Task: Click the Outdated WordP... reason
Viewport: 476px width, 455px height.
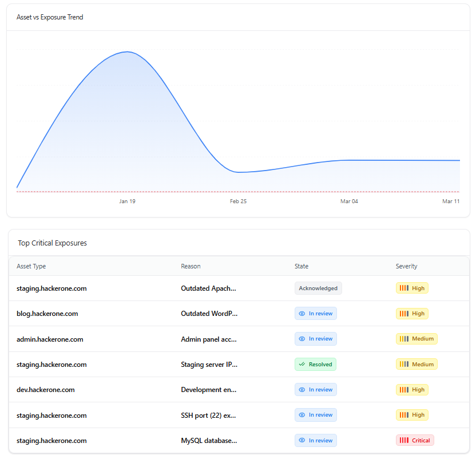Action: pyautogui.click(x=209, y=314)
